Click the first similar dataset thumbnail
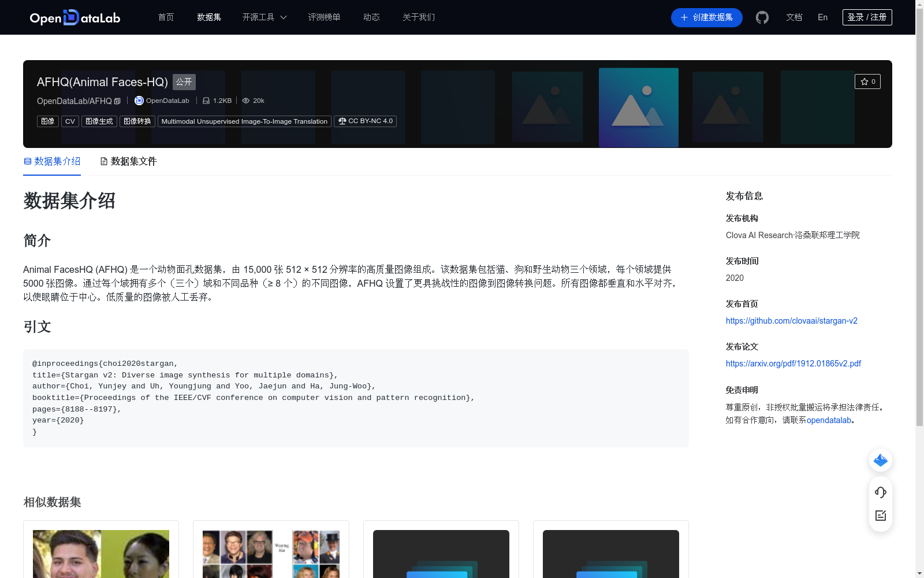This screenshot has width=924, height=578. point(100,554)
